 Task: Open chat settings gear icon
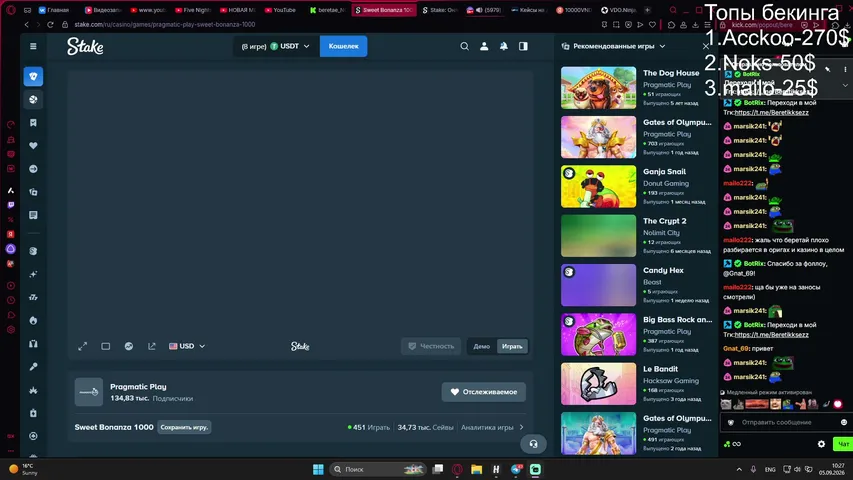[821, 444]
